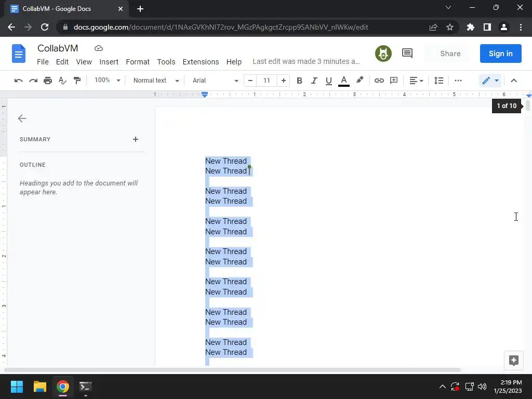Open Chrome extensions puzzle icon

(x=471, y=27)
